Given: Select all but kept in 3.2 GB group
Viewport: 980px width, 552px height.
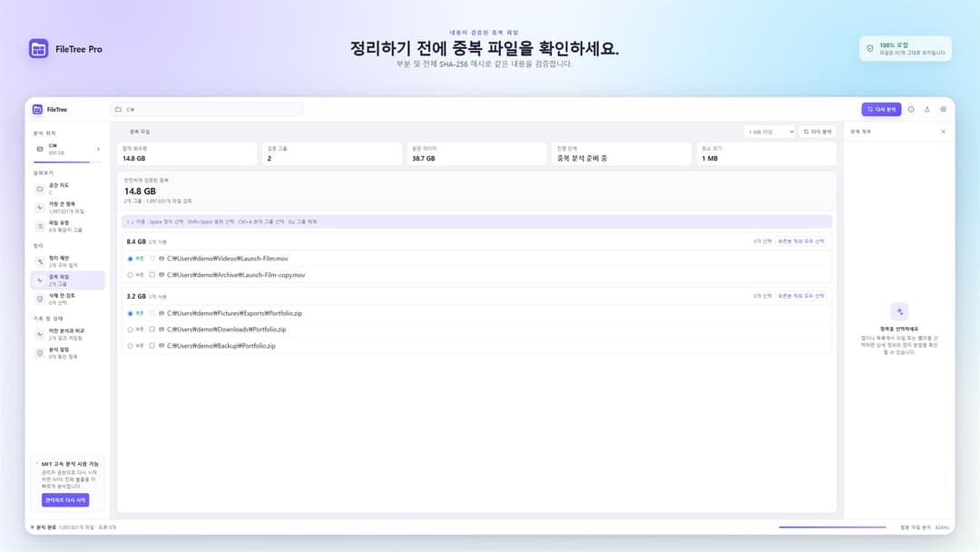Looking at the screenshot, I should [801, 296].
